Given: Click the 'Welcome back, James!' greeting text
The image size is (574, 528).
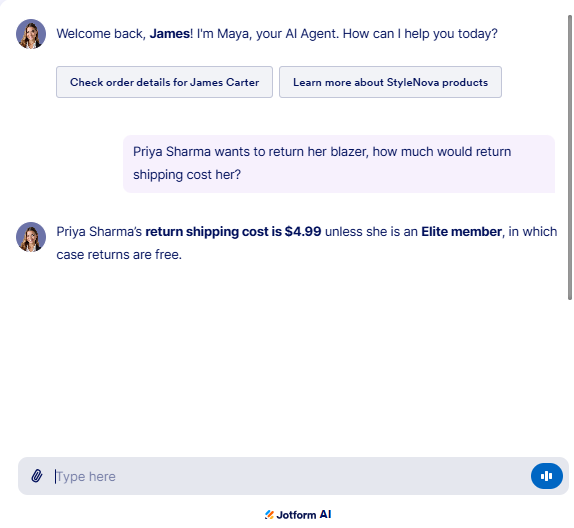Looking at the screenshot, I should tap(124, 34).
